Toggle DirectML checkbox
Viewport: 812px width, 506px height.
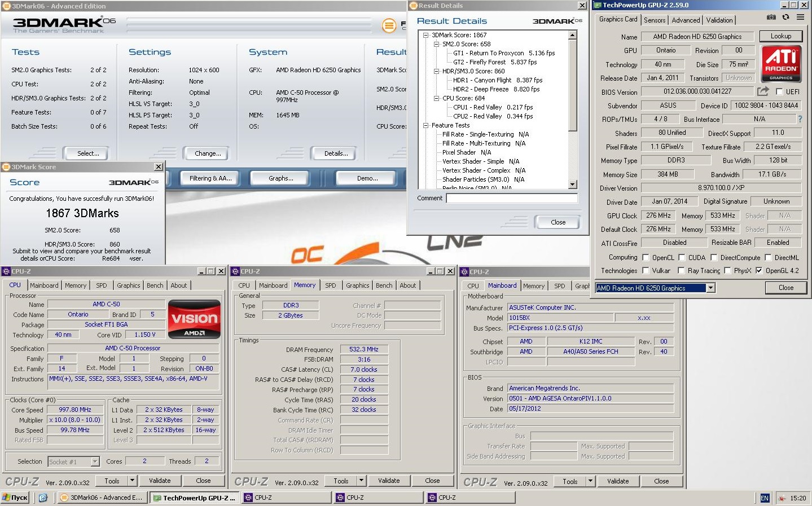click(x=768, y=258)
